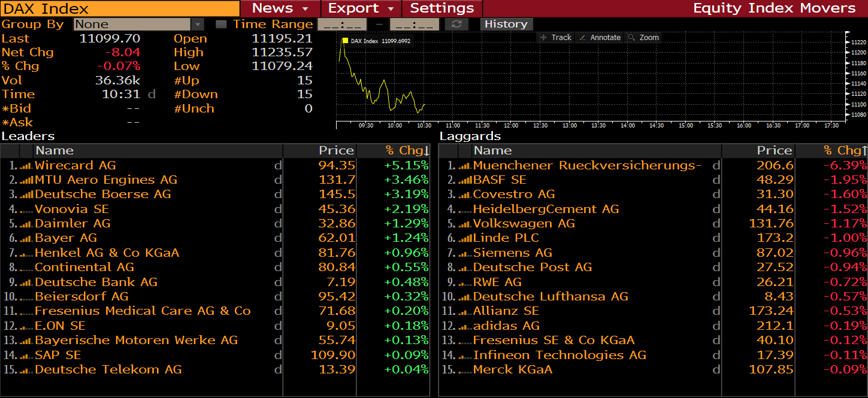Image resolution: width=868 pixels, height=398 pixels.
Task: Expand the Export menu arrow
Action: [x=391, y=9]
